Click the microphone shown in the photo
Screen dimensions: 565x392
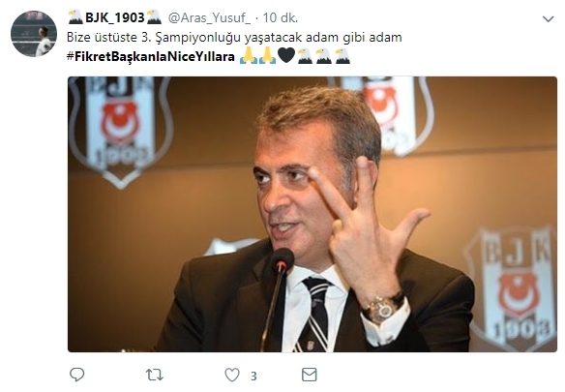[x=282, y=260]
